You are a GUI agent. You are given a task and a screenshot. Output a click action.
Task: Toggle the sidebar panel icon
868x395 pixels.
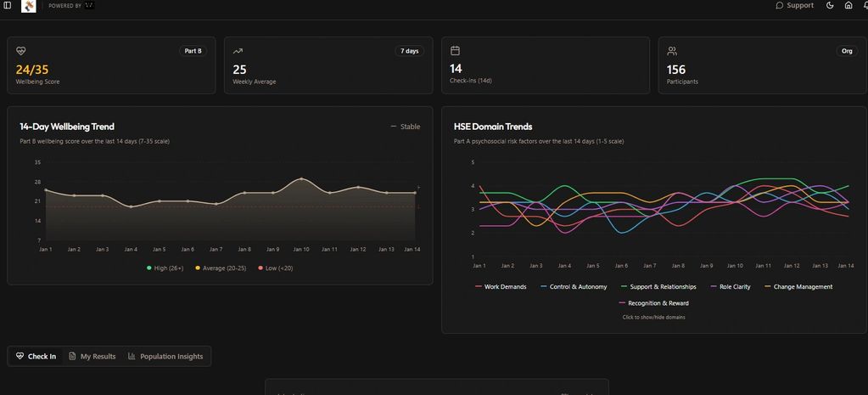point(8,5)
